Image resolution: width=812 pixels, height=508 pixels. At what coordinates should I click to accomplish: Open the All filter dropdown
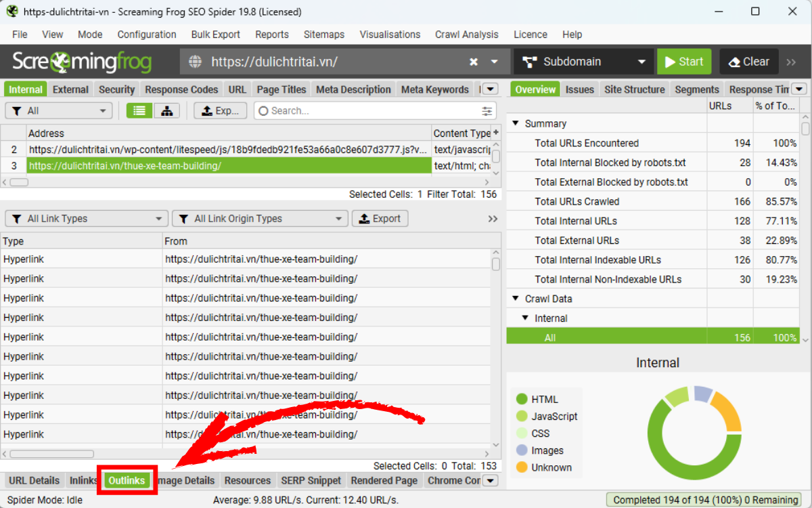coord(58,111)
